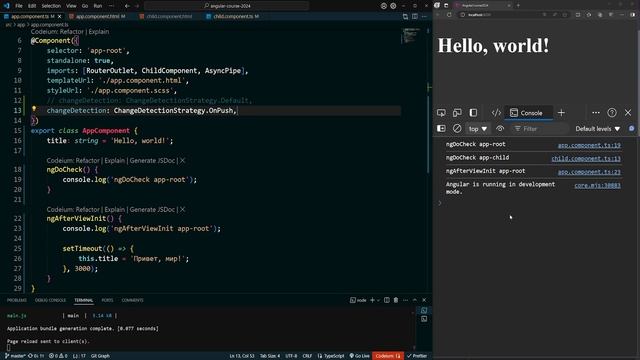
Task: Click the new terminal plus icon
Action: pyautogui.click(x=372, y=300)
